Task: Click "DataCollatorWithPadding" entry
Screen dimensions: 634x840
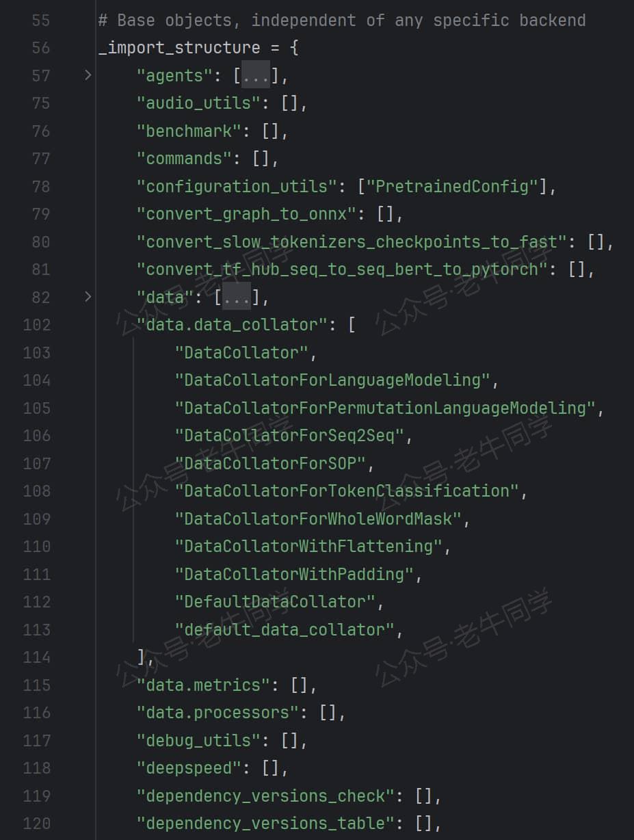Action: click(x=294, y=574)
